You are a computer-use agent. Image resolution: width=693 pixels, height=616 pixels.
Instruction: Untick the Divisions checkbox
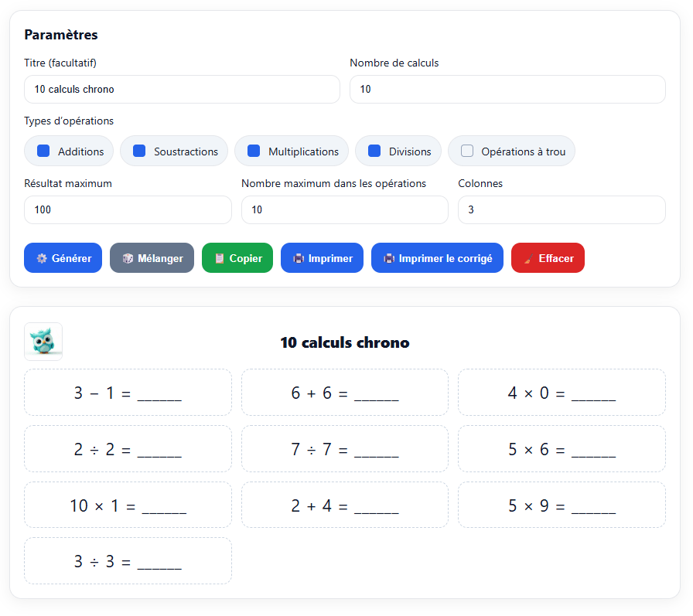374,151
